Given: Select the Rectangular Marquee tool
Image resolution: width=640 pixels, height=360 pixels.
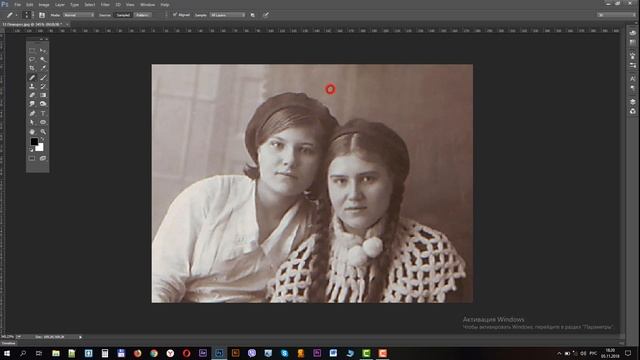Looking at the screenshot, I should [32, 50].
